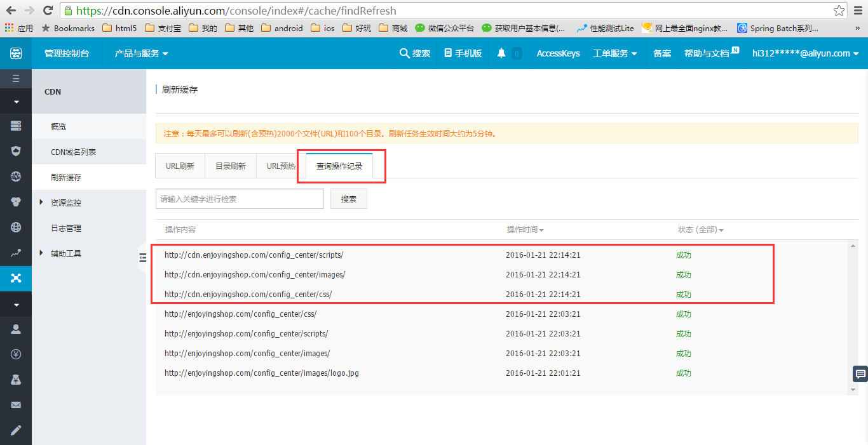Image resolution: width=868 pixels, height=445 pixels.
Task: Open the chat feedback icon at right edge
Action: click(860, 374)
